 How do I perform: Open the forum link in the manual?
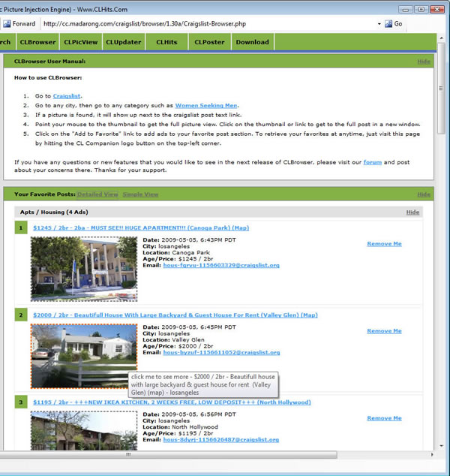click(372, 162)
